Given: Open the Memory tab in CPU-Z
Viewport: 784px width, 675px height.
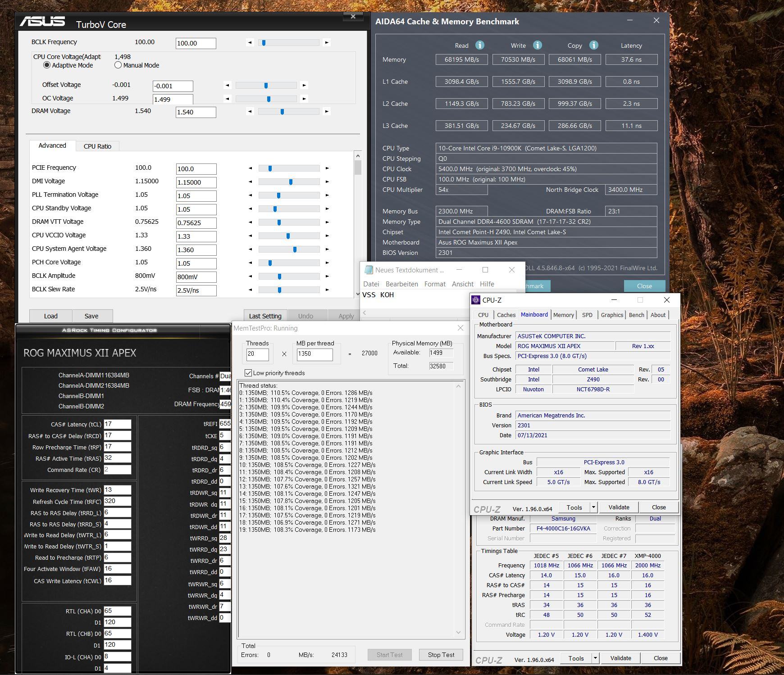Looking at the screenshot, I should pyautogui.click(x=563, y=315).
